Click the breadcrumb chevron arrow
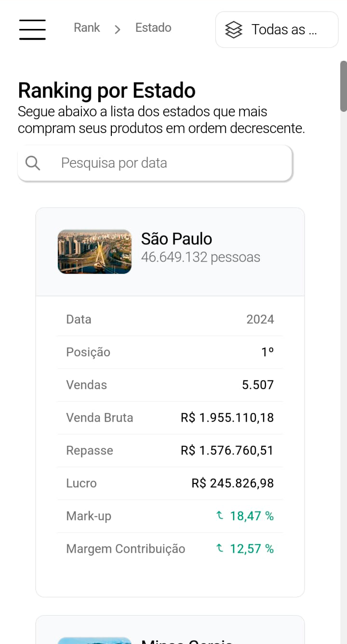347x644 pixels. 118,29
